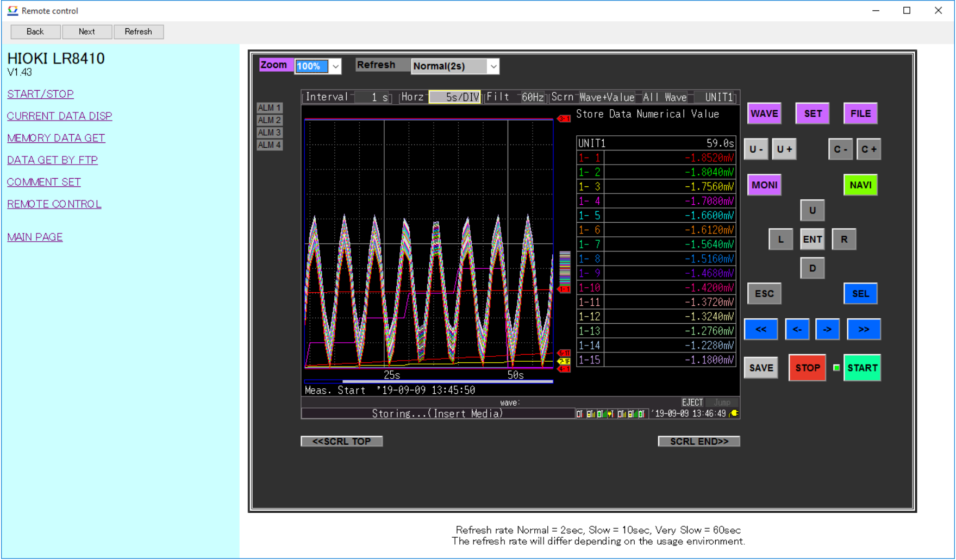Click the U- unit decrement key
The image size is (956, 560).
point(756,149)
